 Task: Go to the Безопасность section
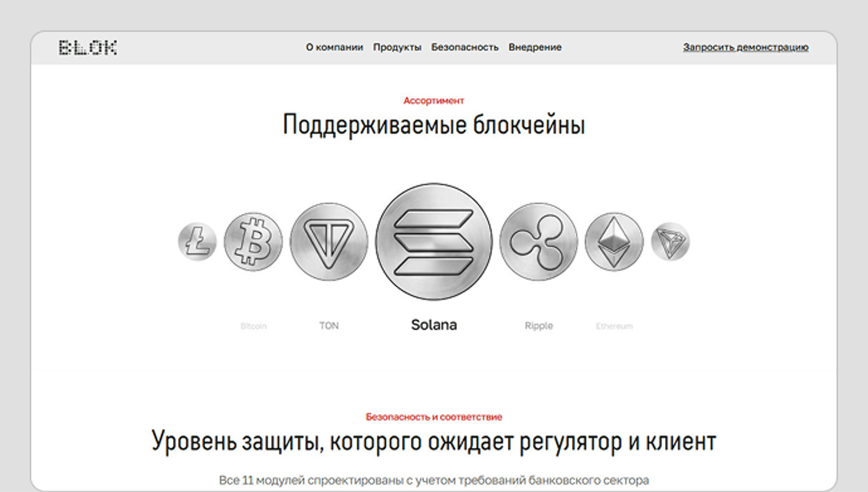coord(465,47)
